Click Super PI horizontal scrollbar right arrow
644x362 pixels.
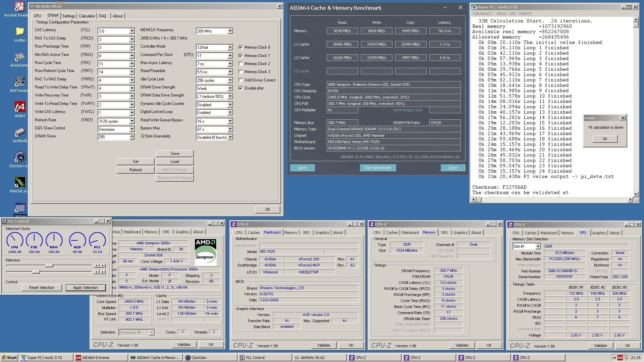point(630,200)
